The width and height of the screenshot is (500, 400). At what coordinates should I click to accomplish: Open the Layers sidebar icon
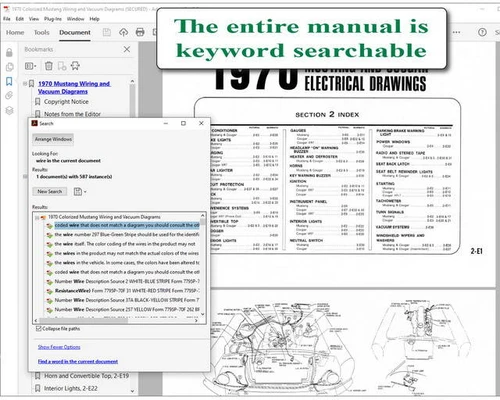(x=9, y=110)
